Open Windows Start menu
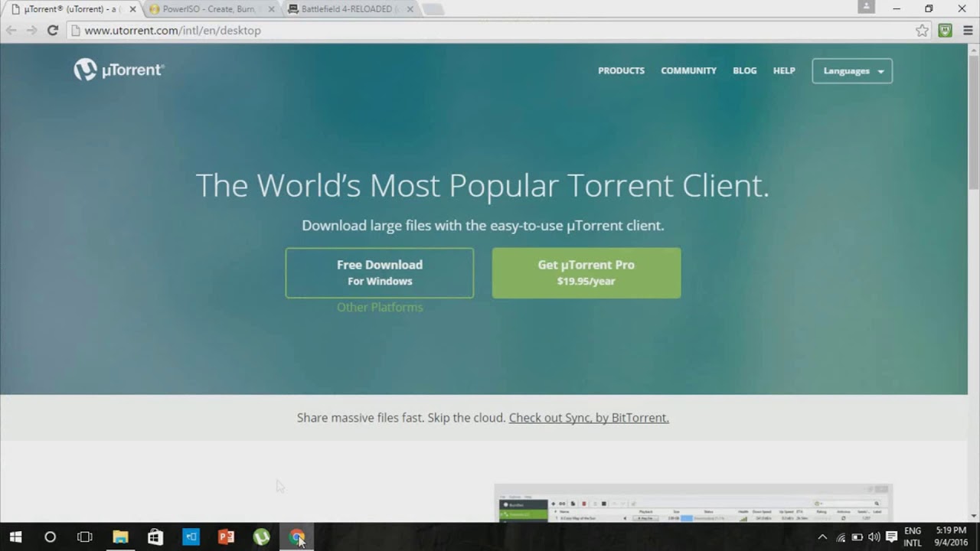The height and width of the screenshot is (551, 980). point(15,537)
